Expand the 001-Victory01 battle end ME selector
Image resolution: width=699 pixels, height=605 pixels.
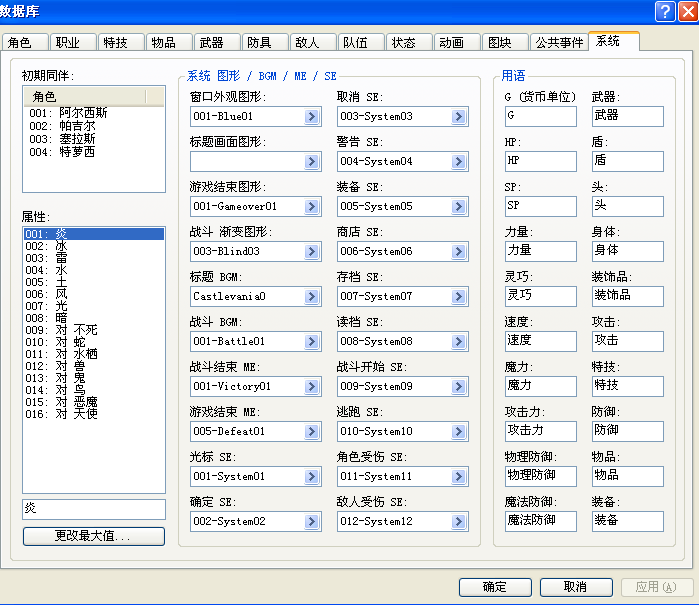click(x=312, y=387)
